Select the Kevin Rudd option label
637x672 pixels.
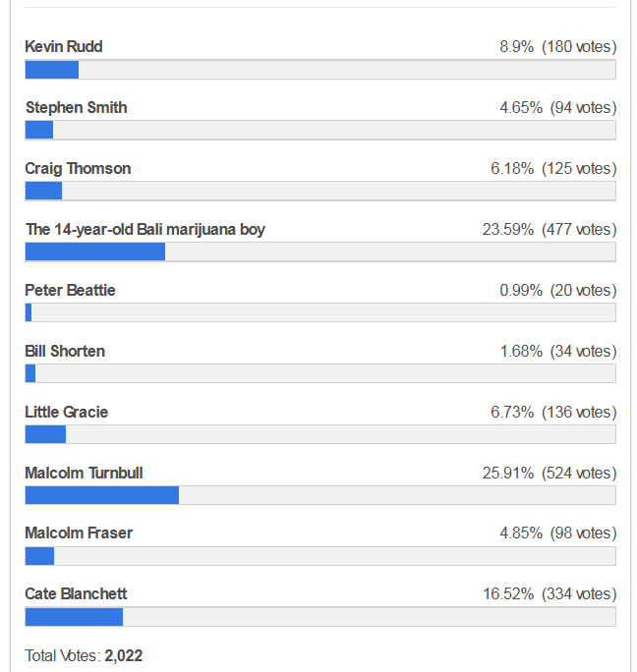64,47
